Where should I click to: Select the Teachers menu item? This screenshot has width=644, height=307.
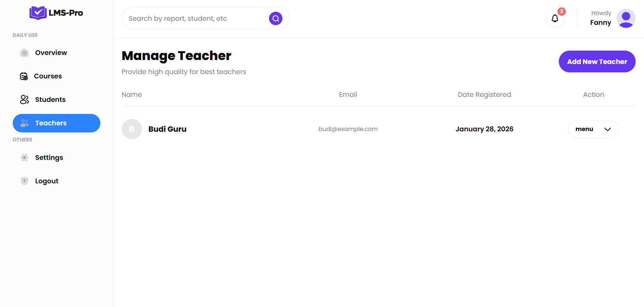pyautogui.click(x=56, y=123)
